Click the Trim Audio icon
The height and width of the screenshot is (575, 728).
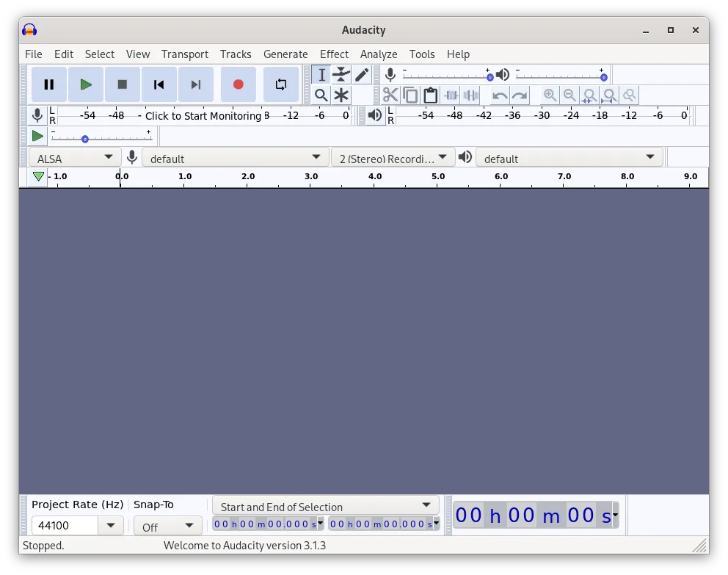[x=450, y=95]
